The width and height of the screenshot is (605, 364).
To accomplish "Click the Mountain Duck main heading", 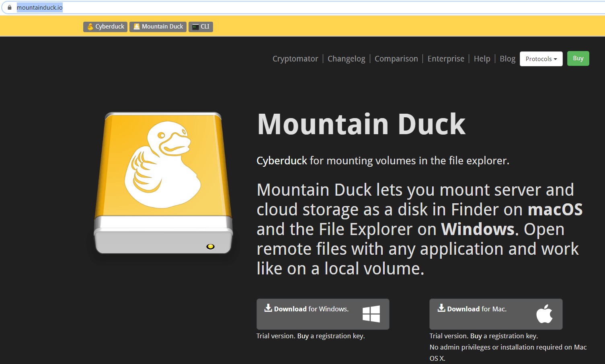I will pos(361,124).
